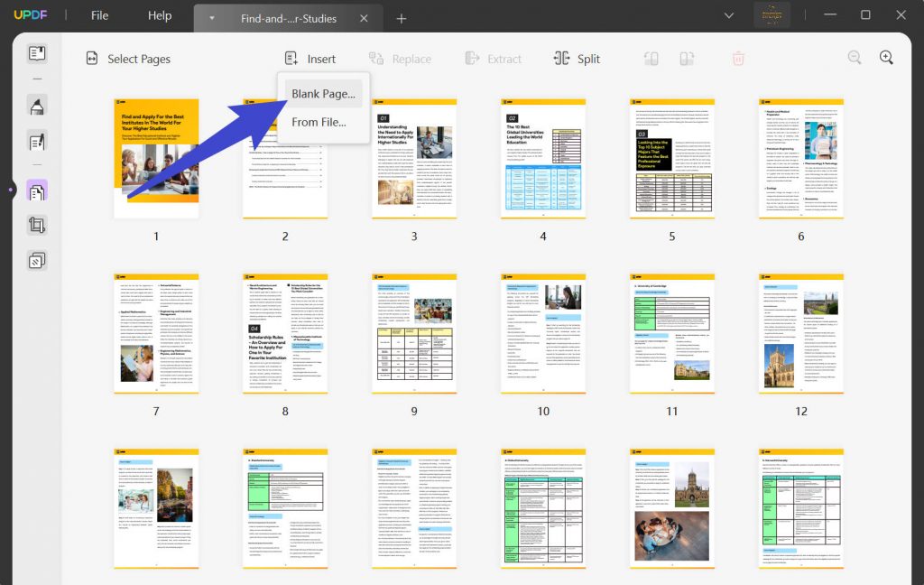Open the Comment tool from the left sidebar

(36, 107)
